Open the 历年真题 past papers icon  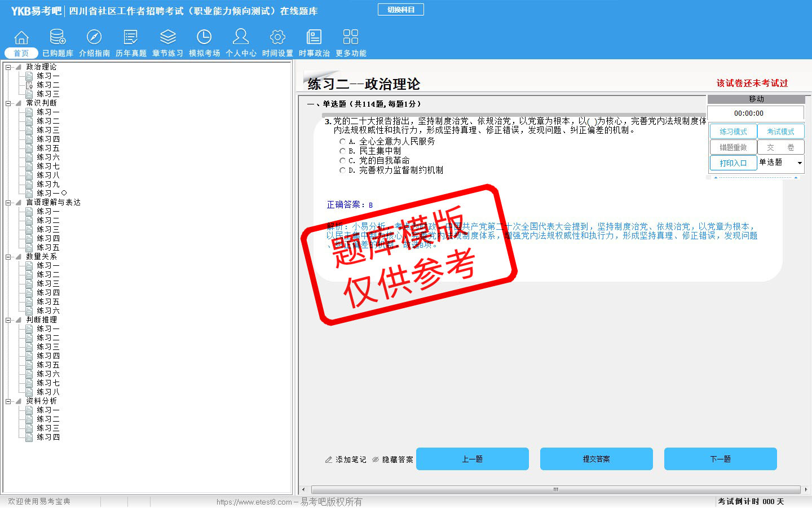[x=131, y=37]
